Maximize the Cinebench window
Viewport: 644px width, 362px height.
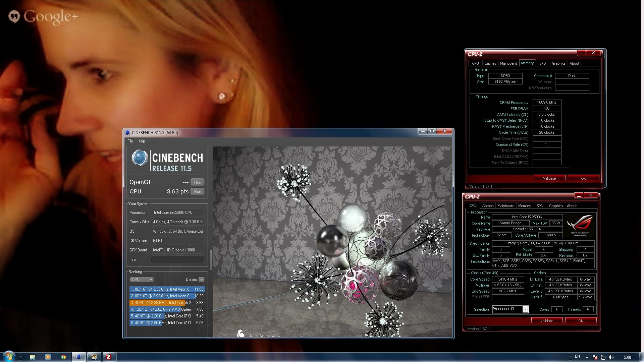pos(432,131)
